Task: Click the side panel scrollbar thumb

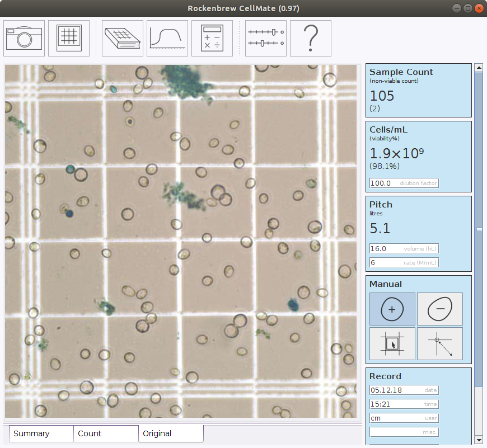Action: point(479,229)
